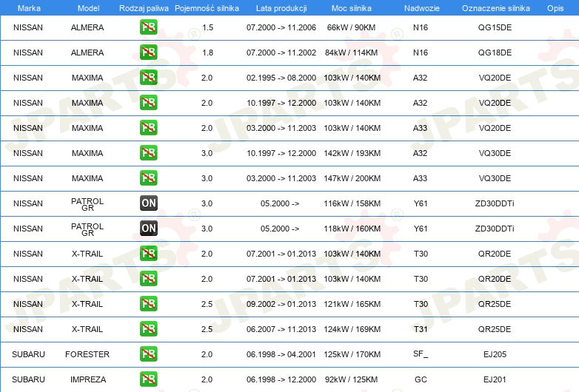Click the engine capacity '1.5'
Image resolution: width=579 pixels, height=392 pixels.
tap(208, 27)
